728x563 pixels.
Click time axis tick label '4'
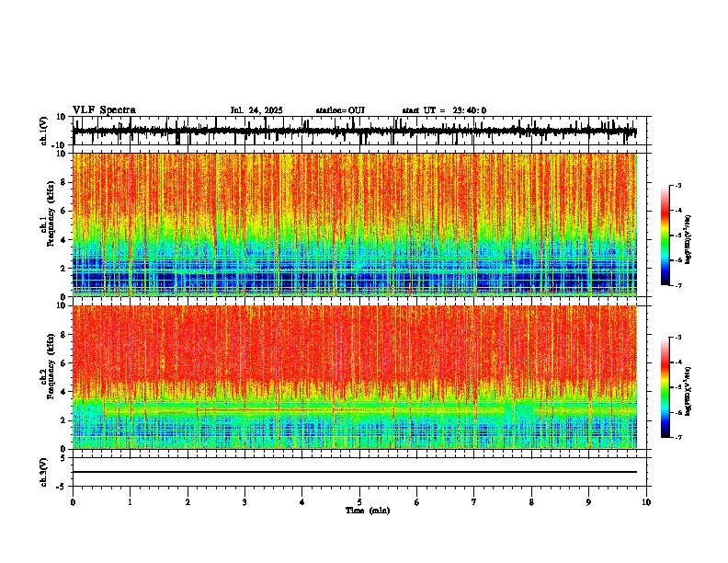pyautogui.click(x=302, y=501)
